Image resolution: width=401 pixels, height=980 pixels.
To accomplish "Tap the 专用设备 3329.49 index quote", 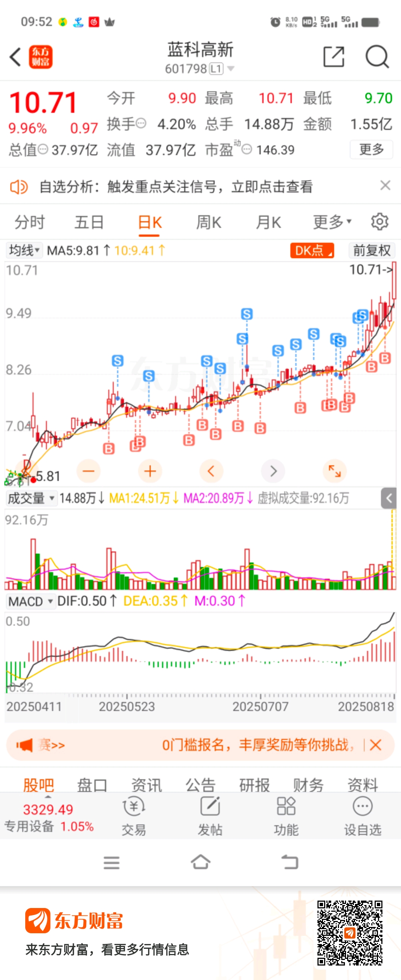I will click(49, 817).
